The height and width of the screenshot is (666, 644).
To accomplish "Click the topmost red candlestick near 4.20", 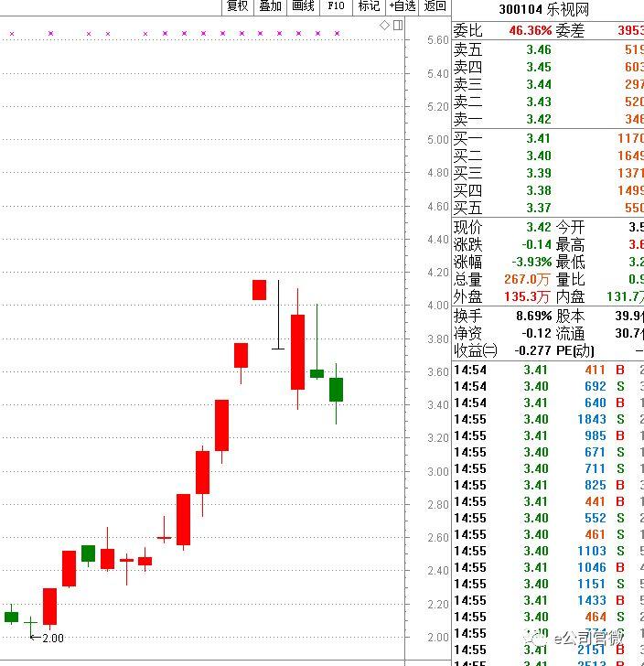I will click(259, 290).
